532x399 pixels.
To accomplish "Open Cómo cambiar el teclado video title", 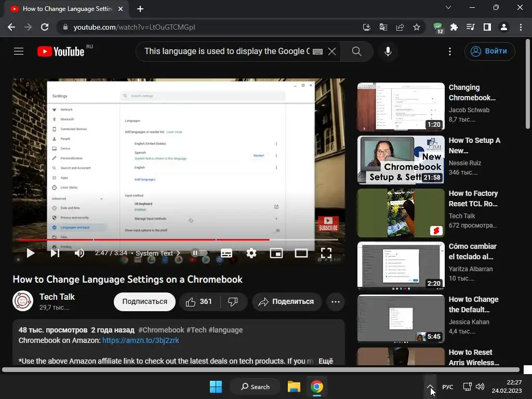I will tap(472, 251).
